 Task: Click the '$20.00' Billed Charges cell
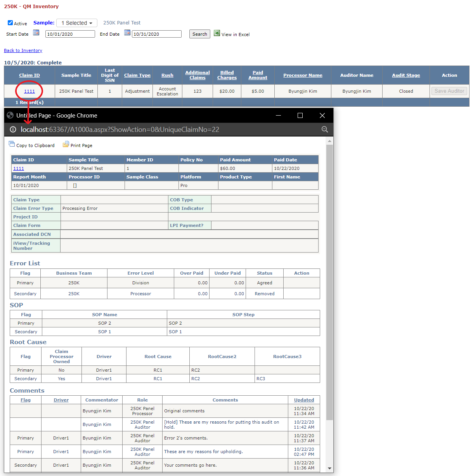point(227,91)
